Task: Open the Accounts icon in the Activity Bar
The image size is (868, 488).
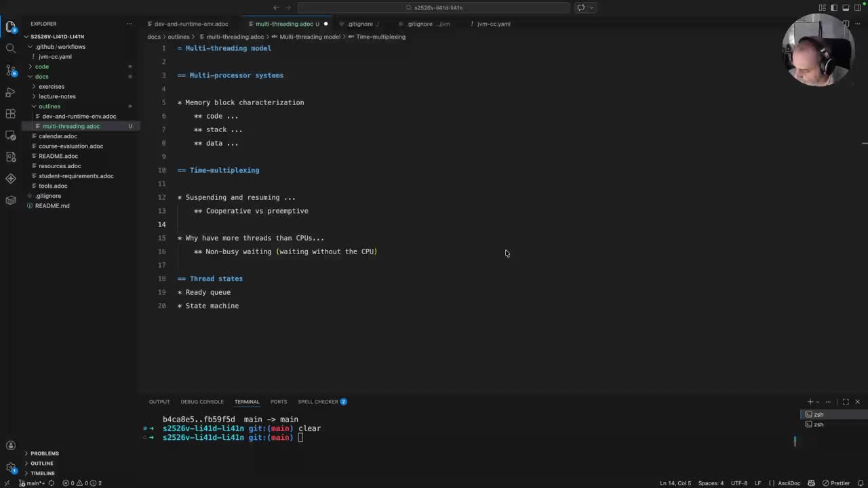Action: pyautogui.click(x=10, y=445)
